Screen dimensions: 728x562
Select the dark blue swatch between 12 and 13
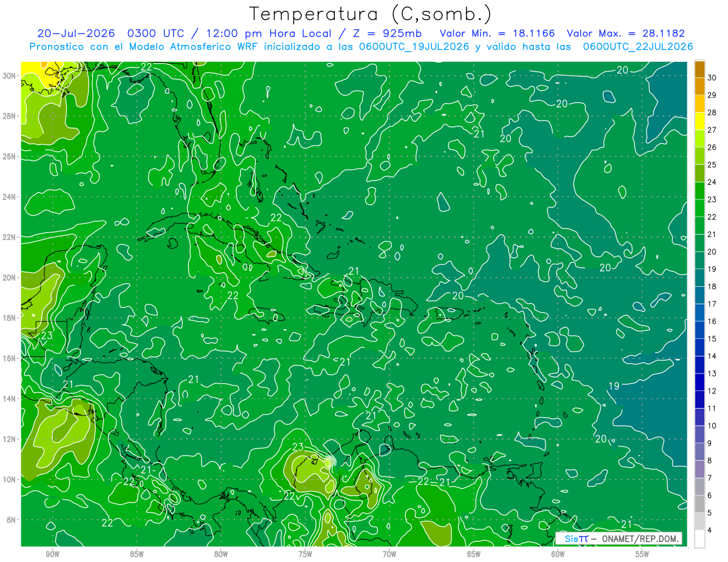(x=699, y=382)
